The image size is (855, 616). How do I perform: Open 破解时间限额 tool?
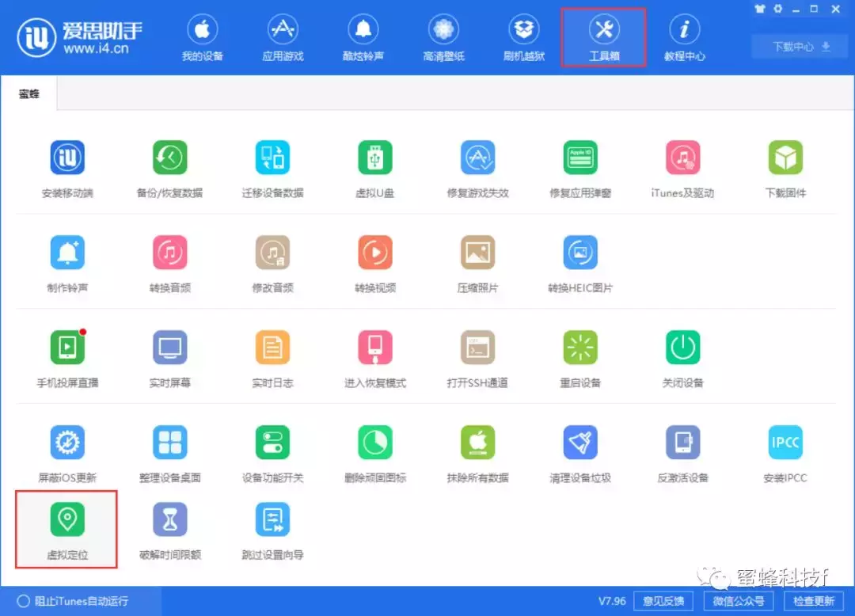(x=169, y=520)
